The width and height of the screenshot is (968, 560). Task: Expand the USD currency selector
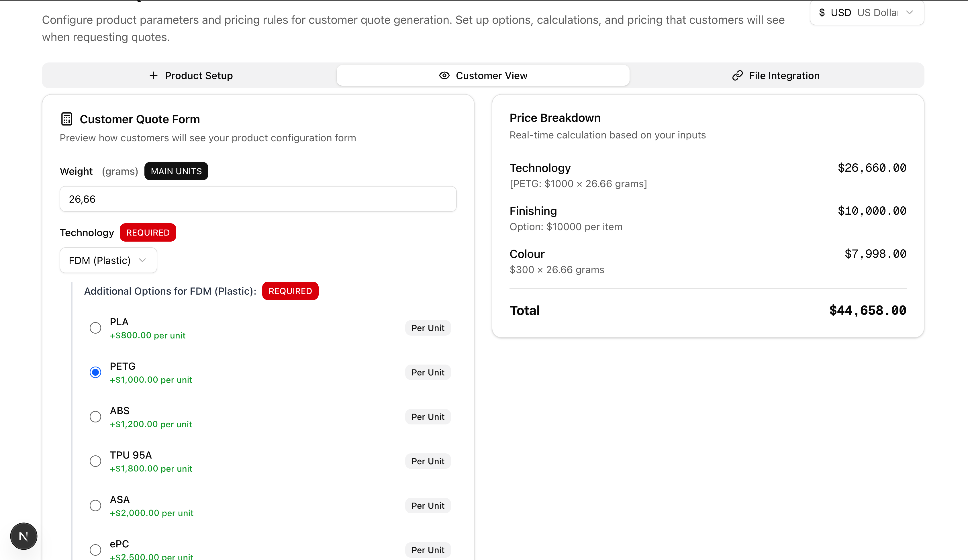coord(866,12)
